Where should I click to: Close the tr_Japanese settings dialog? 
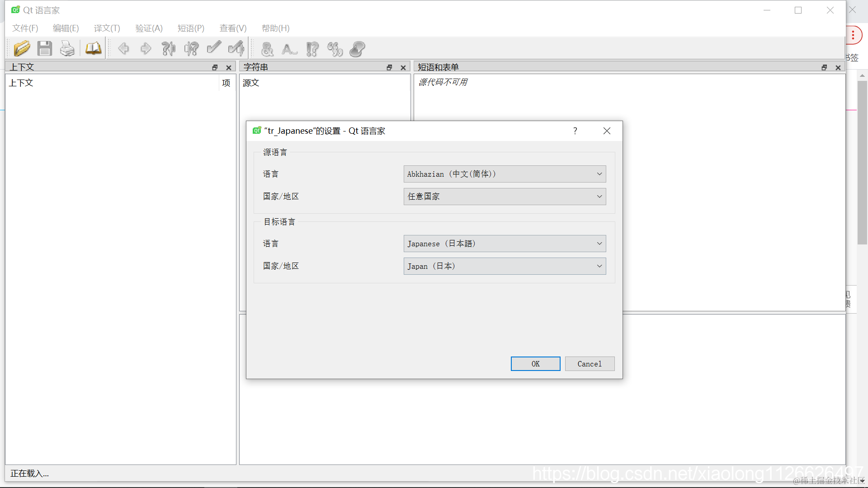pos(607,131)
